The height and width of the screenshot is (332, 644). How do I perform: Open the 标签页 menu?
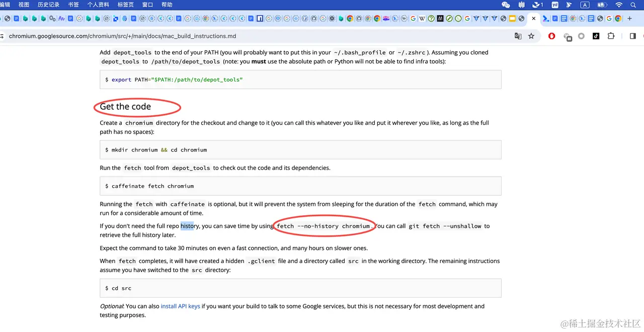point(126,5)
